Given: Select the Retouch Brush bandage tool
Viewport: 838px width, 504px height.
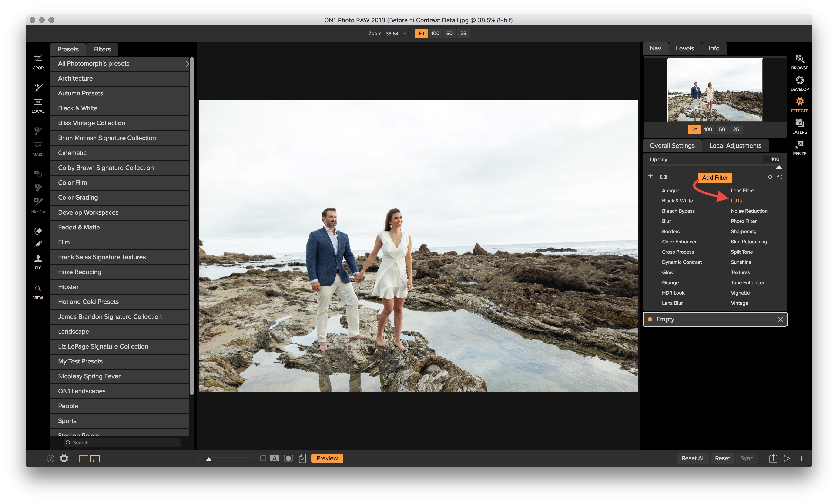Looking at the screenshot, I should pos(38,245).
